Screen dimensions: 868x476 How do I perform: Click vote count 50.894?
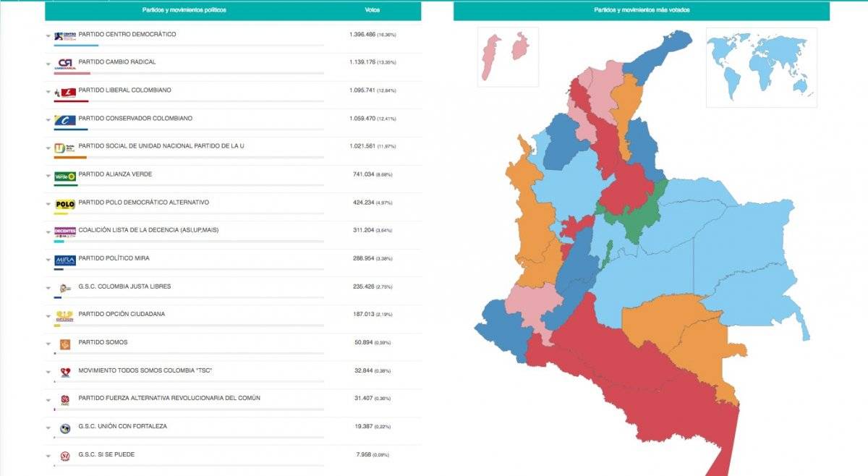(x=364, y=342)
